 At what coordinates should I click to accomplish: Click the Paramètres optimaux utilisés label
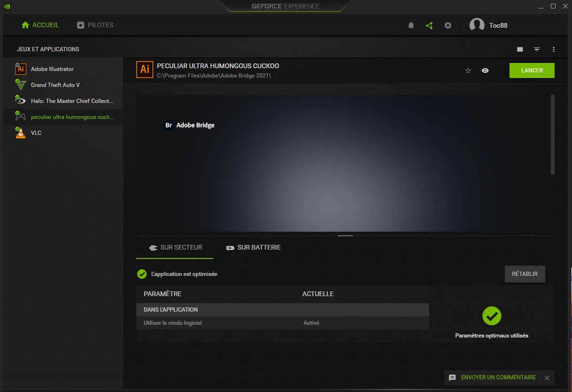point(492,336)
